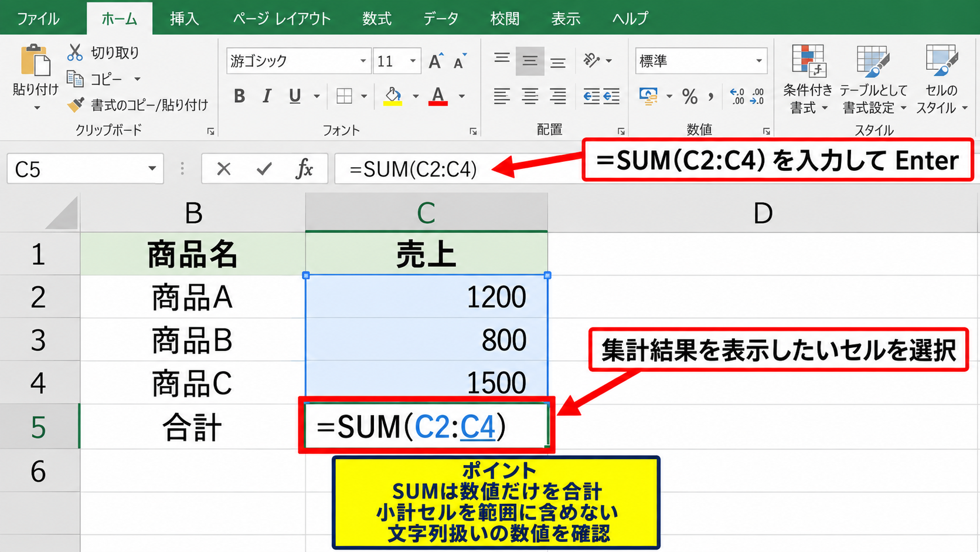Open 条件付き書式 conditional formatting menu
This screenshot has width=980, height=552.
[x=808, y=79]
